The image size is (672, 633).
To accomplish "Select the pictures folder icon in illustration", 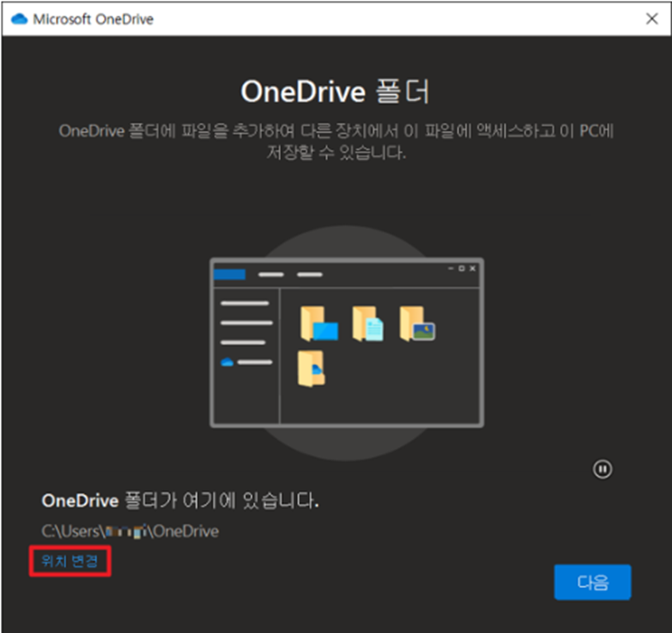I will tap(418, 323).
